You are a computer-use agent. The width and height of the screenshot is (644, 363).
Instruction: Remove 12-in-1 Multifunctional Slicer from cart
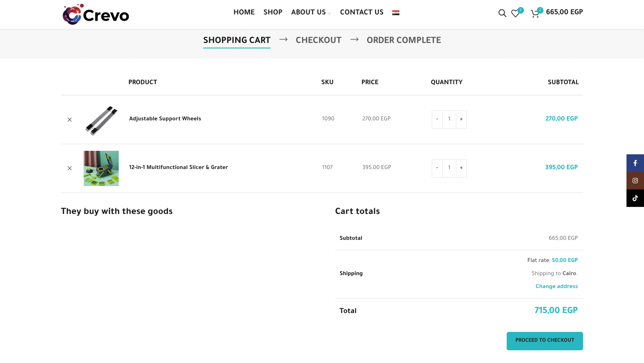tap(70, 168)
